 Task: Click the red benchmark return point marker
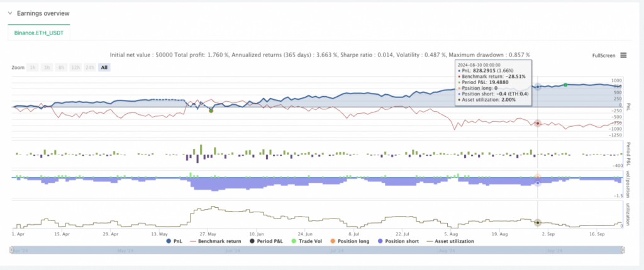(538, 123)
